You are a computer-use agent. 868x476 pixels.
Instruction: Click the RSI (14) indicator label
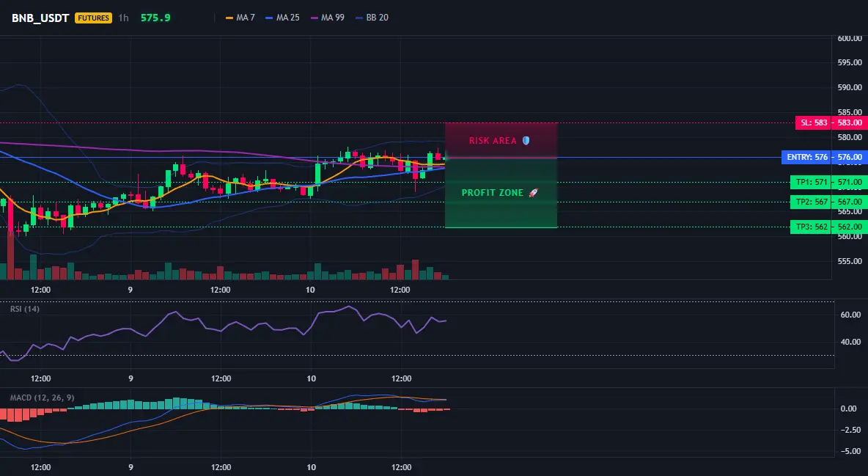point(25,309)
